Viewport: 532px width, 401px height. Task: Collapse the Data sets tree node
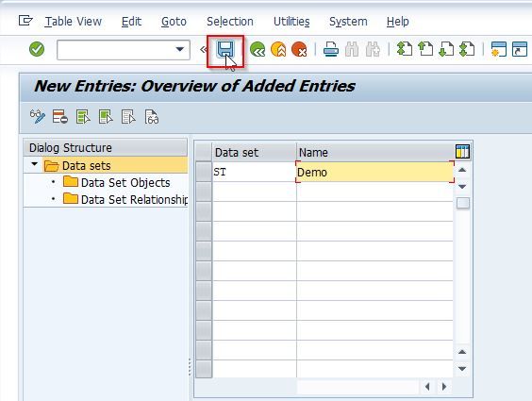(34, 164)
